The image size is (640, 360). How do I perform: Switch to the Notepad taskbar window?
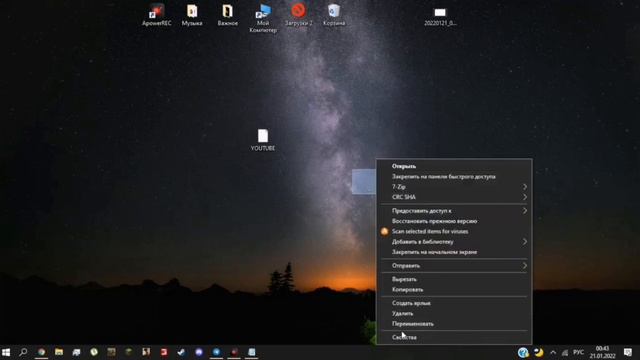(251, 352)
